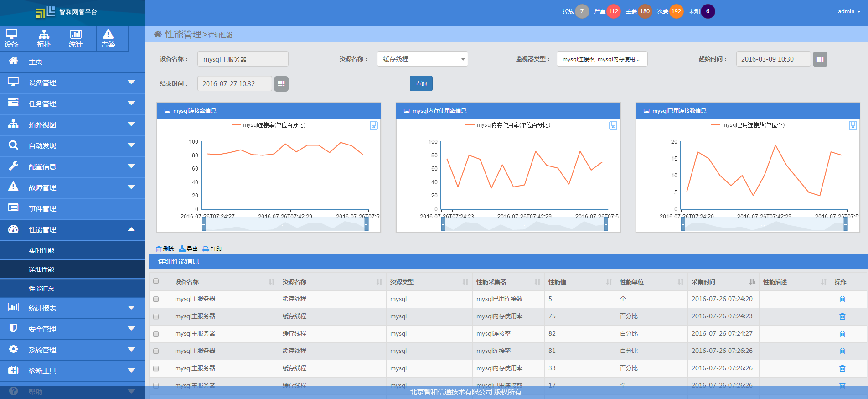Click the 导出 export link above table

coord(188,249)
